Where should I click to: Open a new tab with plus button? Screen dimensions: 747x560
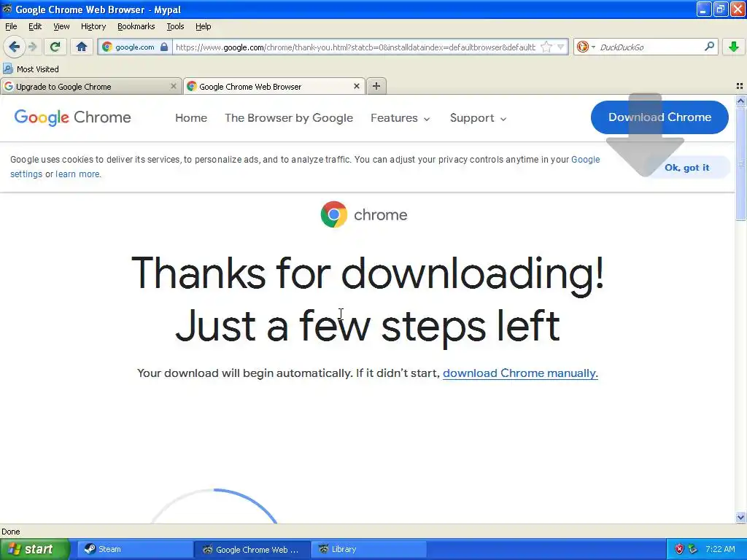click(376, 86)
